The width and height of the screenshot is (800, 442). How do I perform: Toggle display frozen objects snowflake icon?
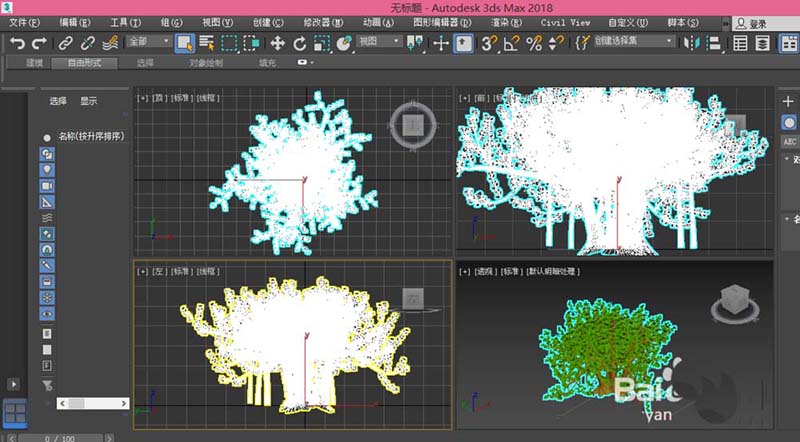pos(47,298)
